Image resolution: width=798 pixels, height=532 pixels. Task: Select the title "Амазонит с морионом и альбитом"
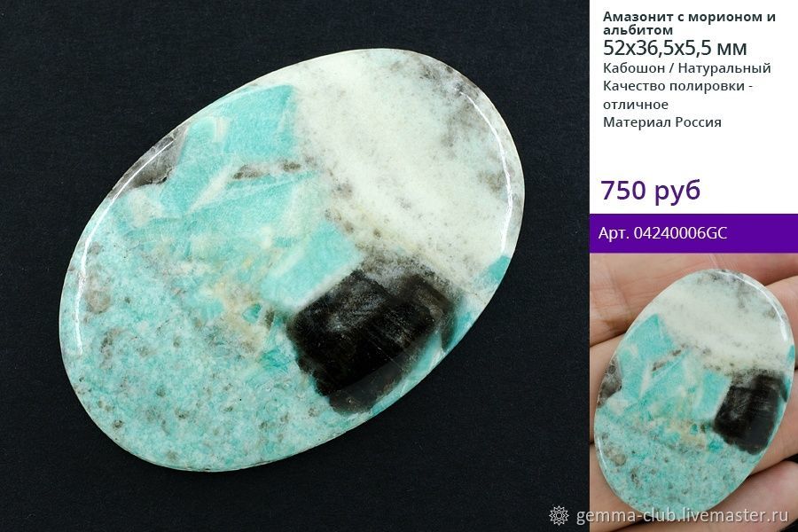pos(689,23)
